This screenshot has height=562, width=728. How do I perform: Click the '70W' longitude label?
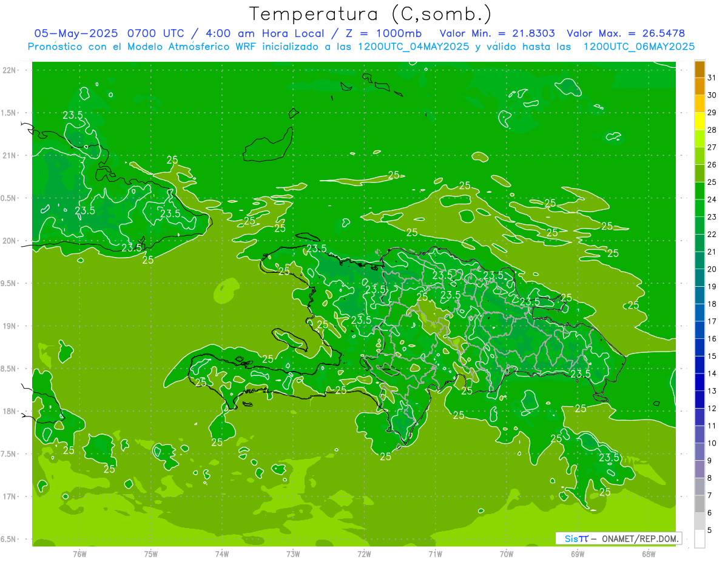point(506,554)
